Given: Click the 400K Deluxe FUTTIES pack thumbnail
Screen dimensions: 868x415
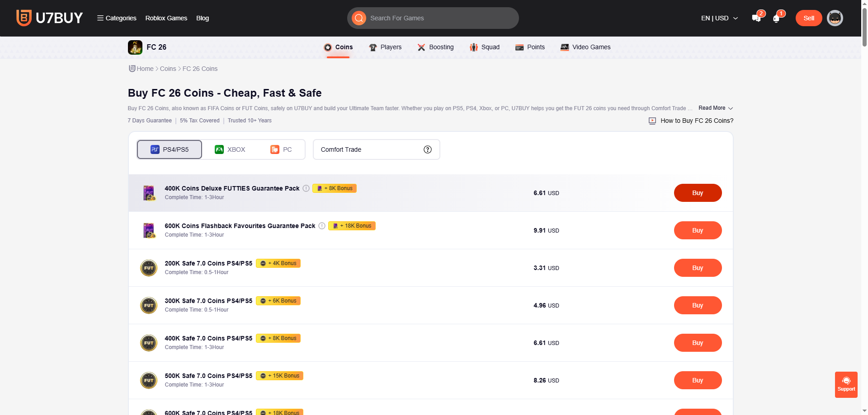Looking at the screenshot, I should (149, 193).
